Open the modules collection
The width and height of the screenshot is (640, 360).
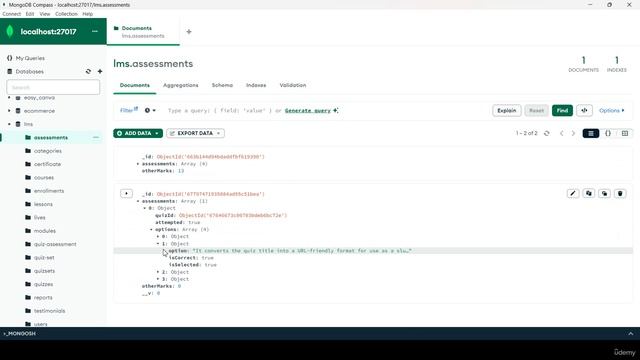pyautogui.click(x=44, y=231)
